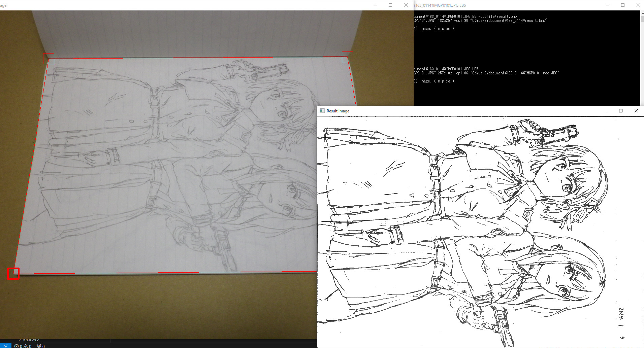
Task: Click the console line ending "-outfile=result.bmp"
Action: click(x=465, y=16)
